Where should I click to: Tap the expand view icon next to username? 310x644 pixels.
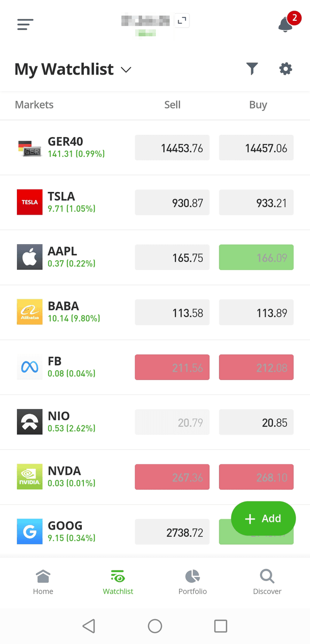tap(182, 20)
